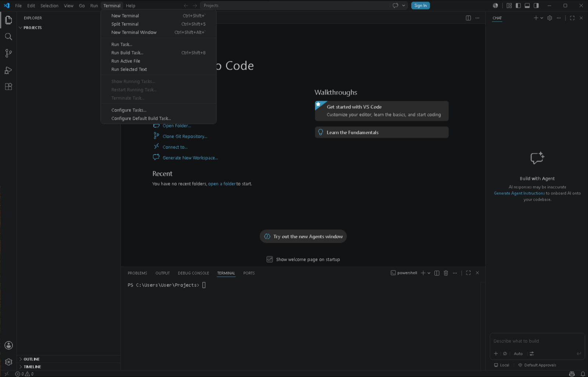Open the new chat dropdown arrow
The width and height of the screenshot is (588, 377).
542,18
